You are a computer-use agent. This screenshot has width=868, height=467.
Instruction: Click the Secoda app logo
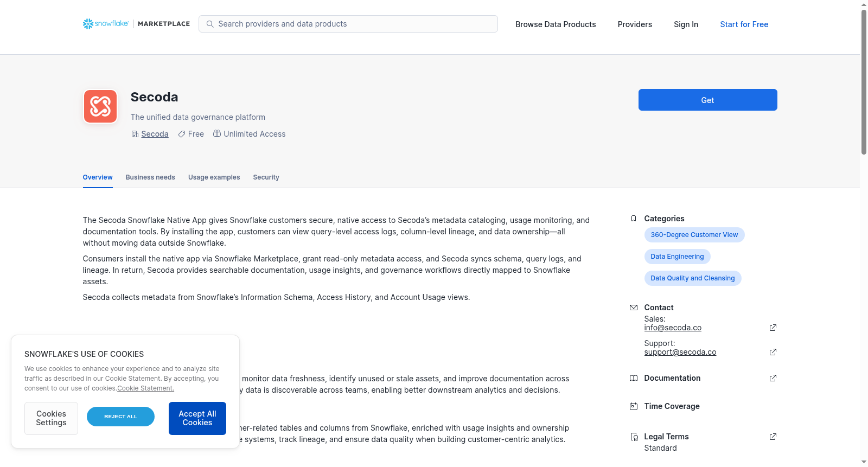point(100,106)
